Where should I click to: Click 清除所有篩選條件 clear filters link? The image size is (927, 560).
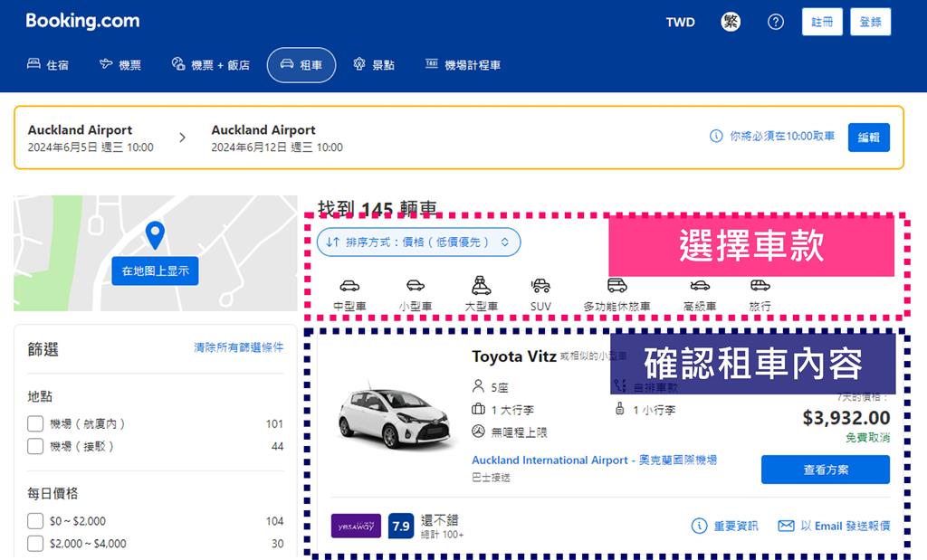click(x=239, y=347)
